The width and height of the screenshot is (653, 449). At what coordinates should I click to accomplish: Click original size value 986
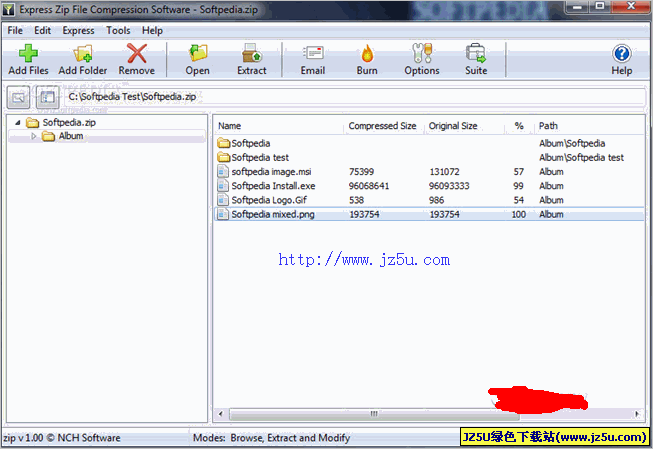click(436, 200)
